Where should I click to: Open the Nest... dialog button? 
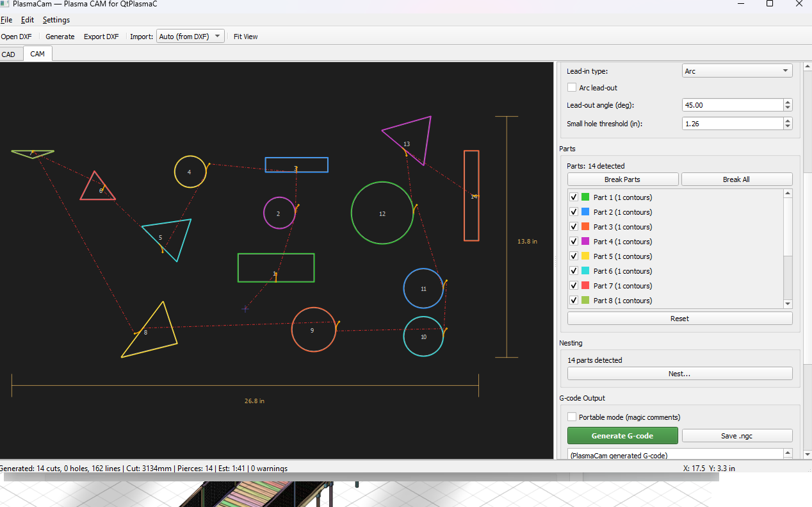coord(679,374)
